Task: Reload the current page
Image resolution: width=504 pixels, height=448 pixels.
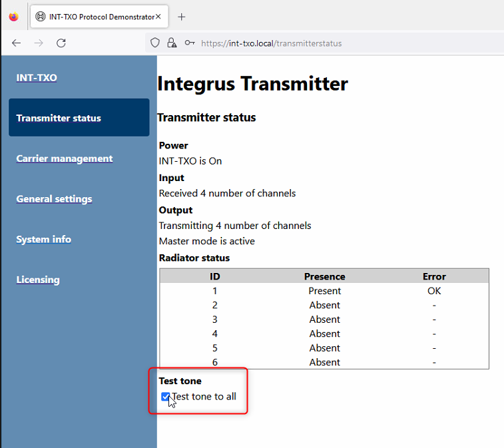Action: (61, 43)
